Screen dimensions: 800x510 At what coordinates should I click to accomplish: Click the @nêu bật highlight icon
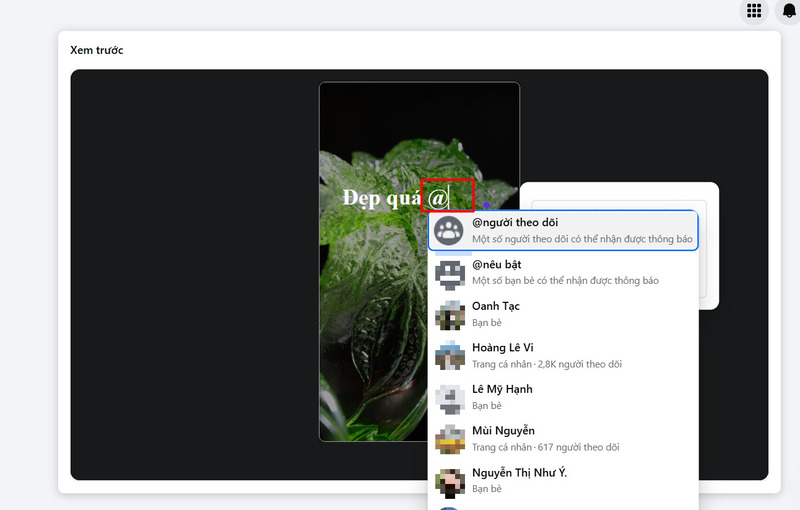pyautogui.click(x=450, y=273)
